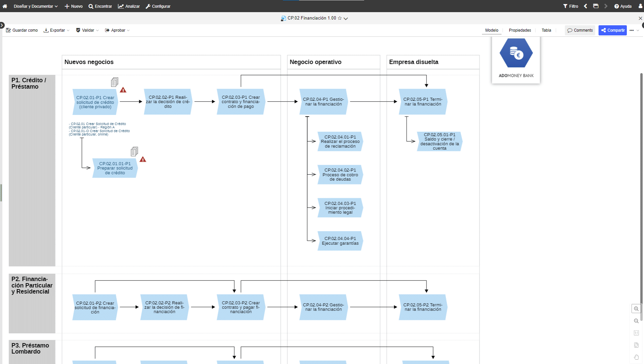This screenshot has height=364, width=644.
Task: Click the Nuevos negocios column header
Action: pos(171,62)
